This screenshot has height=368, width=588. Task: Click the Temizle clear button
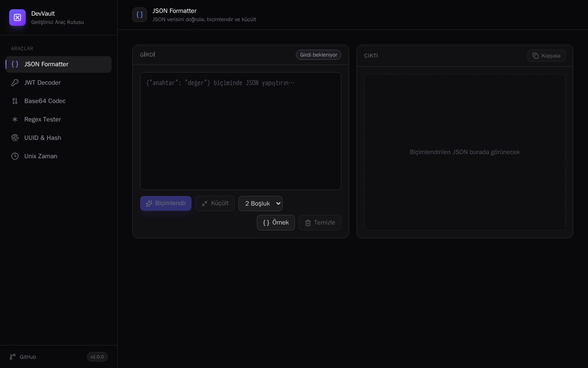click(x=320, y=223)
